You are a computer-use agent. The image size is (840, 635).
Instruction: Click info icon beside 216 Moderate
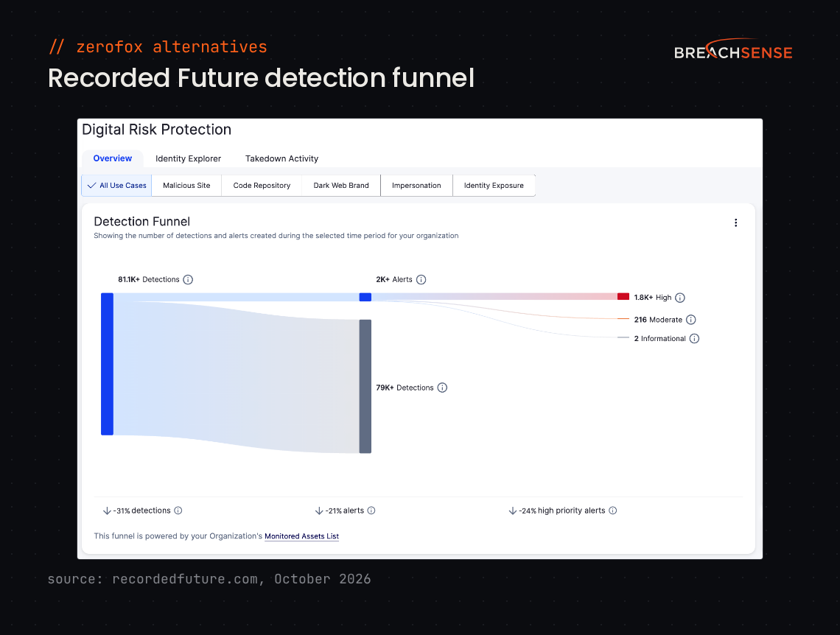[x=691, y=320]
